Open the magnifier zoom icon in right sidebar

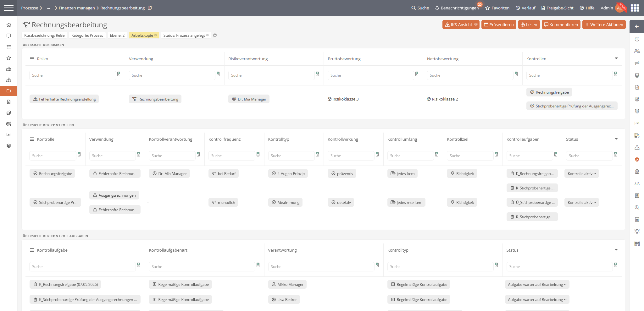tap(637, 208)
